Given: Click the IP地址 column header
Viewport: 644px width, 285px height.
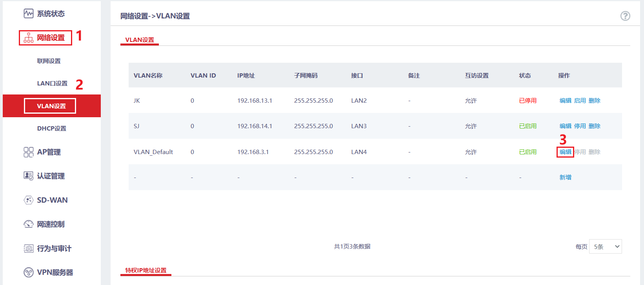Looking at the screenshot, I should 246,76.
